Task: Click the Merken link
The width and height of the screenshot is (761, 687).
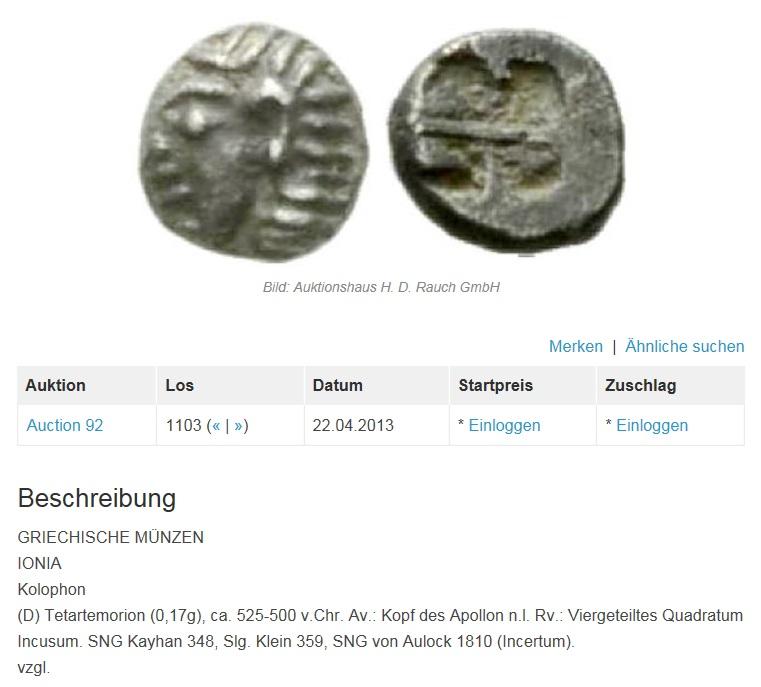Action: tap(576, 346)
